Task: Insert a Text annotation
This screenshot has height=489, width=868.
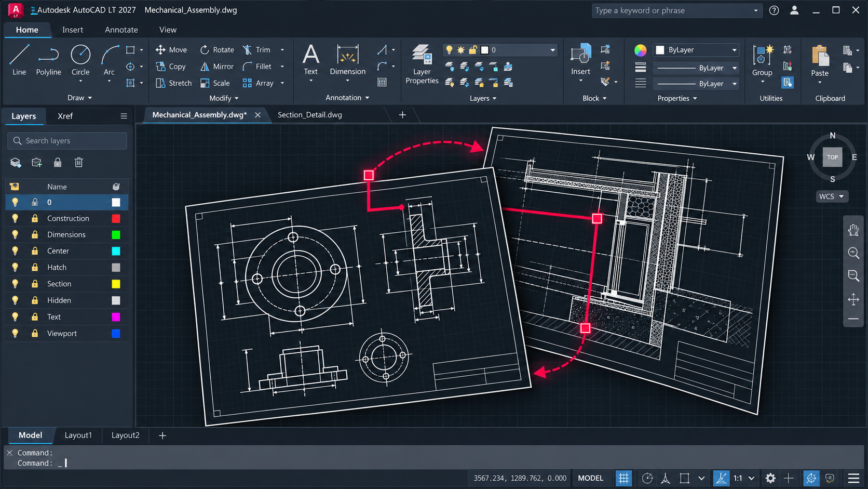Action: click(x=311, y=60)
